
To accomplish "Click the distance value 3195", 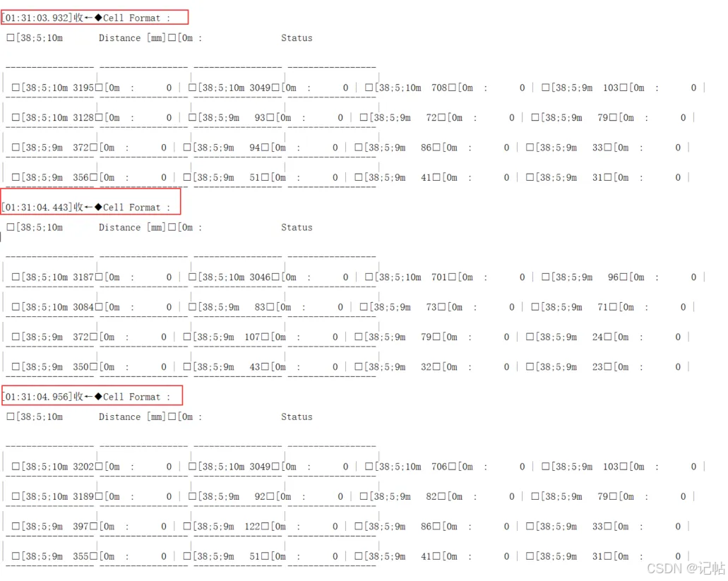I will pyautogui.click(x=83, y=88).
